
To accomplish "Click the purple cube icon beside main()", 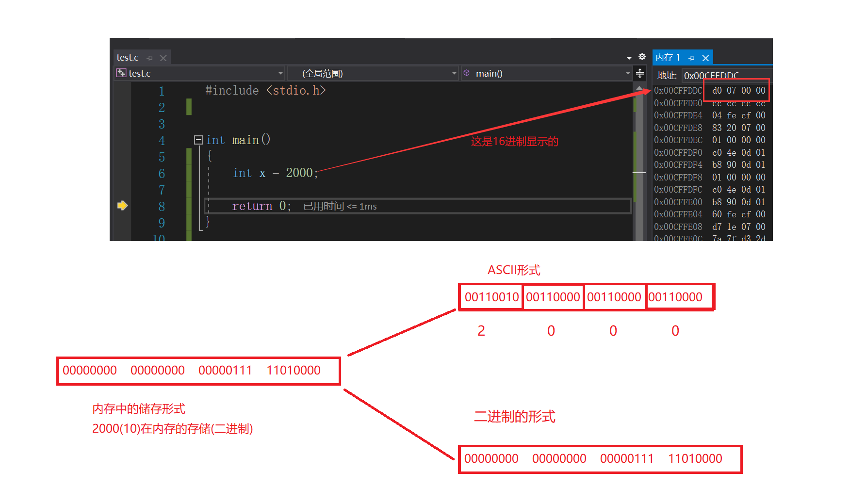I will click(467, 73).
